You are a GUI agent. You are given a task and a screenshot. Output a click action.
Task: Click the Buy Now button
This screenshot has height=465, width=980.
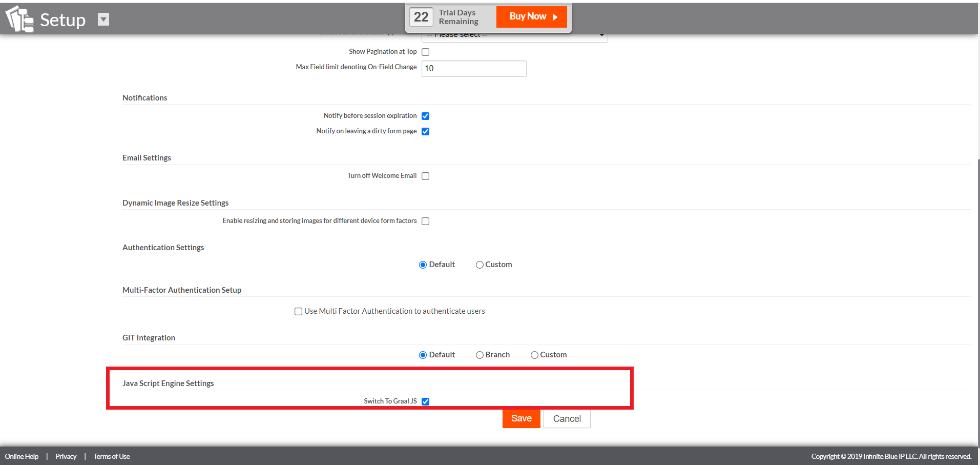pos(532,16)
